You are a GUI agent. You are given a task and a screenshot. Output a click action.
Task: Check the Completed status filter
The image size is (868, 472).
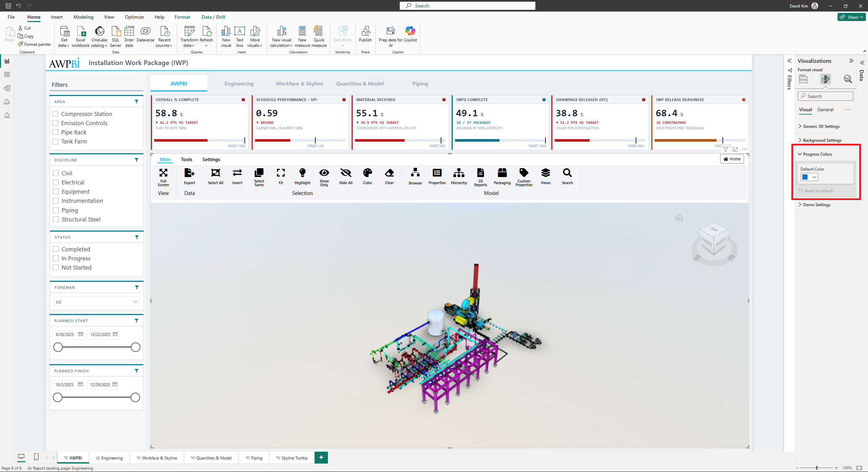pyautogui.click(x=56, y=249)
